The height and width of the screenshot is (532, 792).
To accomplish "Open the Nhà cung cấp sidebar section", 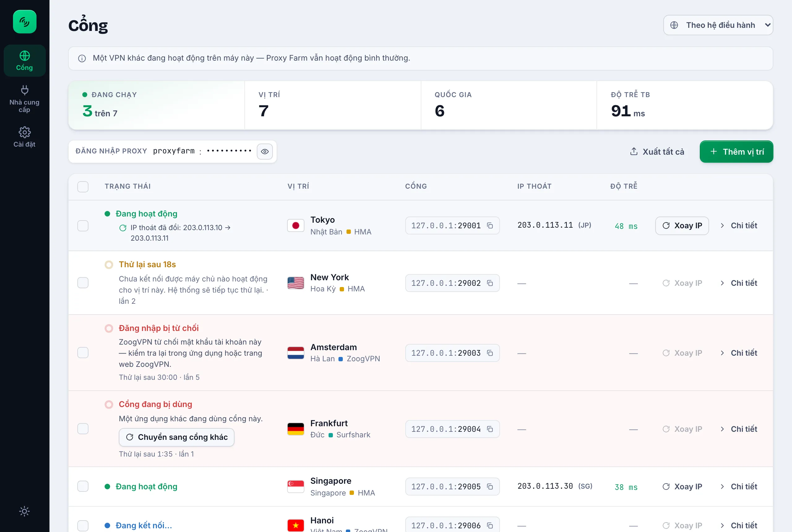I will coord(24,99).
